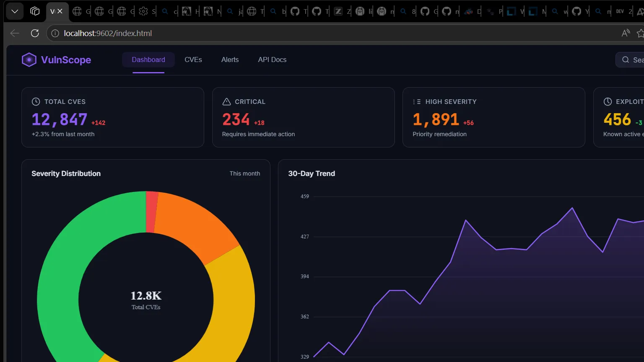The image size is (644, 362).
Task: Click the 459 axis label on trend chart
Action: (x=305, y=197)
